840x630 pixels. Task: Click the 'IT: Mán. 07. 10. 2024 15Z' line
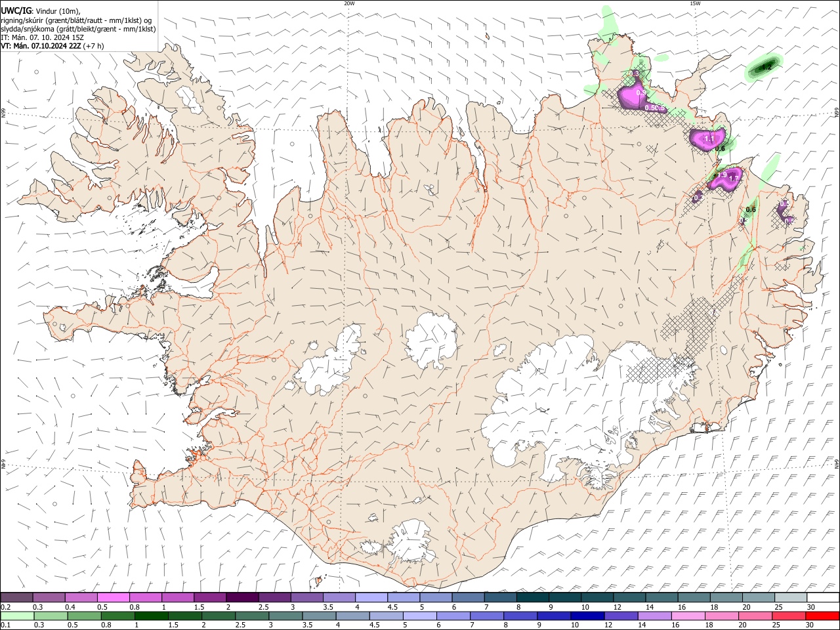pos(43,37)
